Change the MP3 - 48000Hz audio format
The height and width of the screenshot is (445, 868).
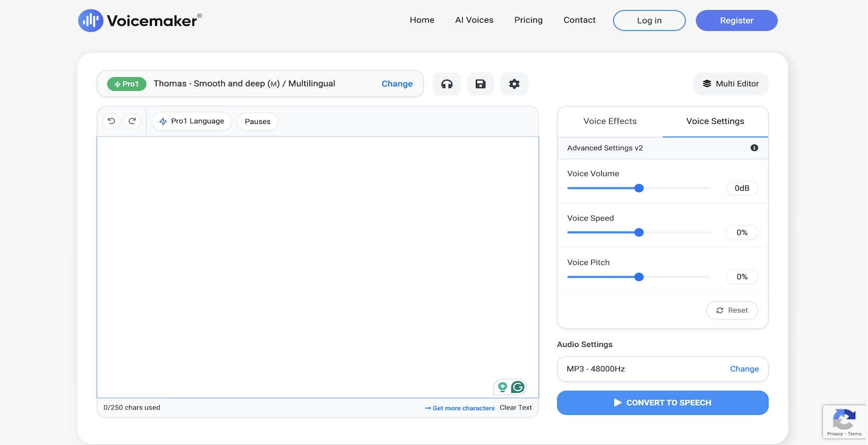coord(744,369)
